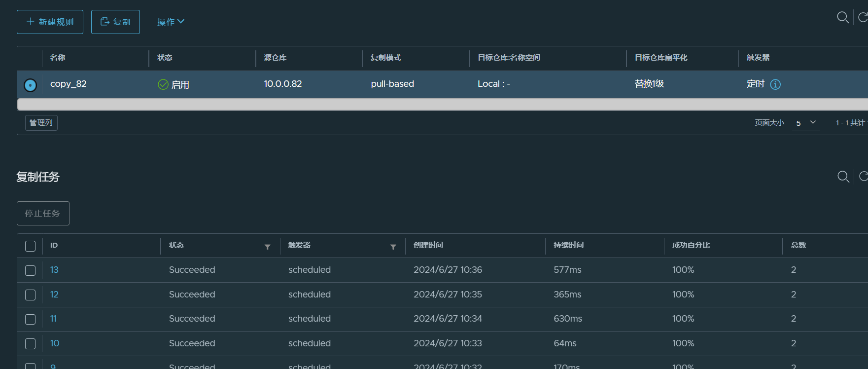The width and height of the screenshot is (868, 369).
Task: Refresh the 复制任务 list
Action: point(864,177)
